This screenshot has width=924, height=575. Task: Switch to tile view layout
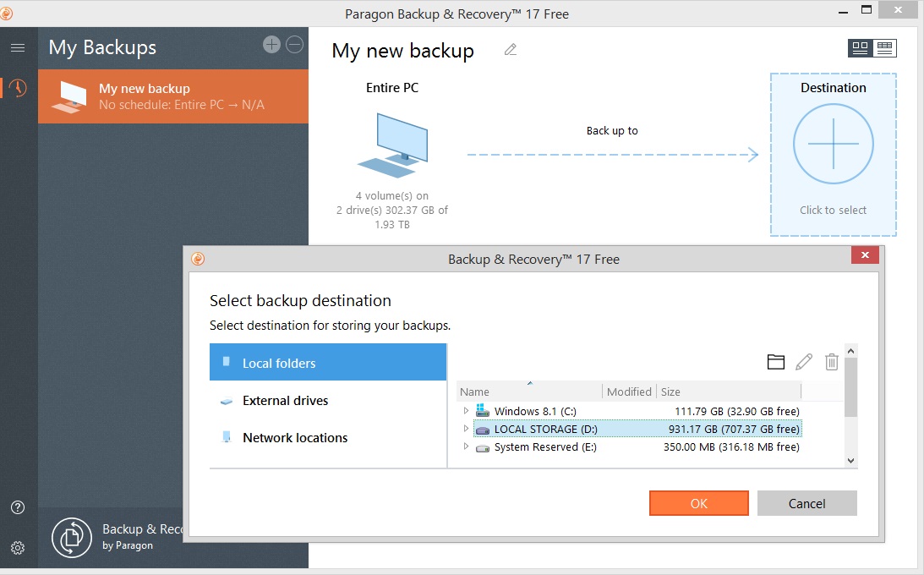coord(861,48)
